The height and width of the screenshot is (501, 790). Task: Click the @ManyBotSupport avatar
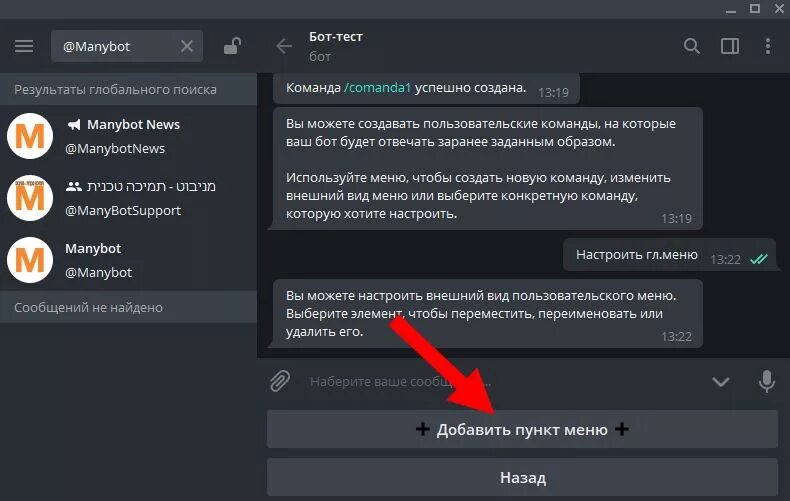[x=30, y=198]
